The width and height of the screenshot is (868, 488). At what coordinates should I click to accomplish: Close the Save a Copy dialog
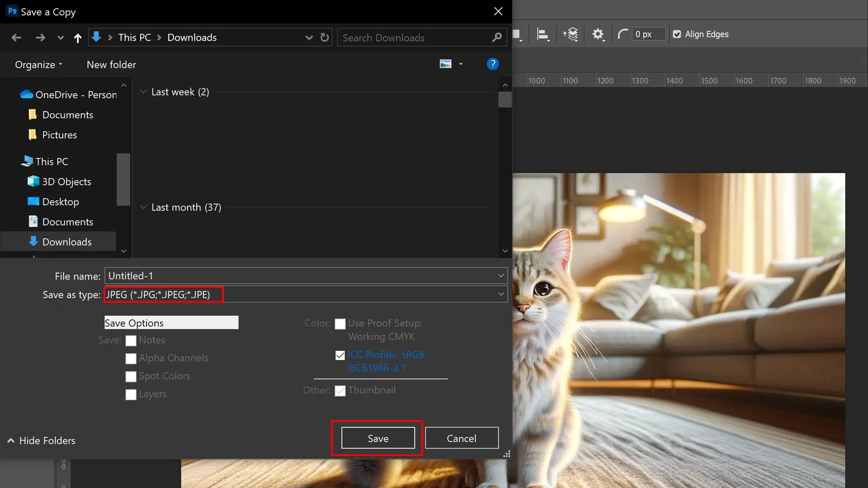pos(498,11)
